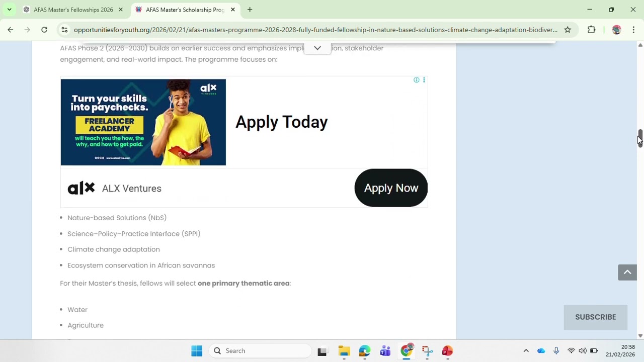Click the 'Ecosystem conservation in African savannas' text

pyautogui.click(x=141, y=265)
